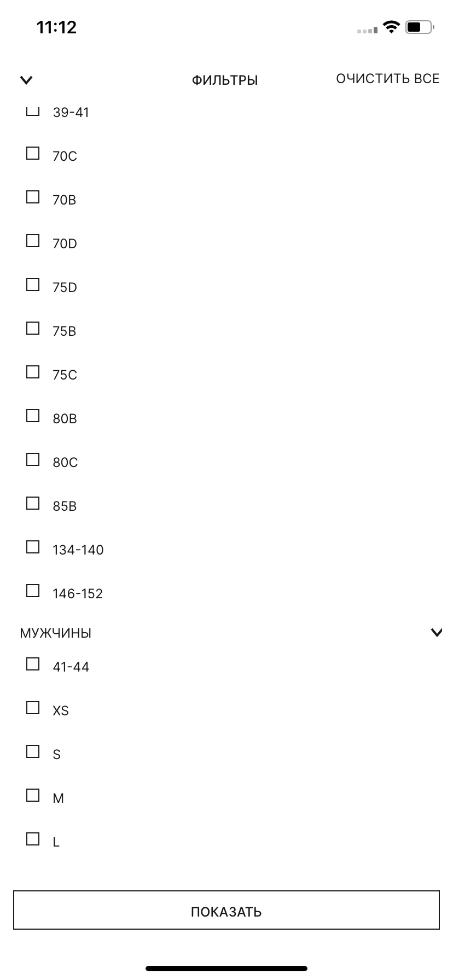453x980 pixels.
Task: Check the 80C size filter
Action: [33, 459]
